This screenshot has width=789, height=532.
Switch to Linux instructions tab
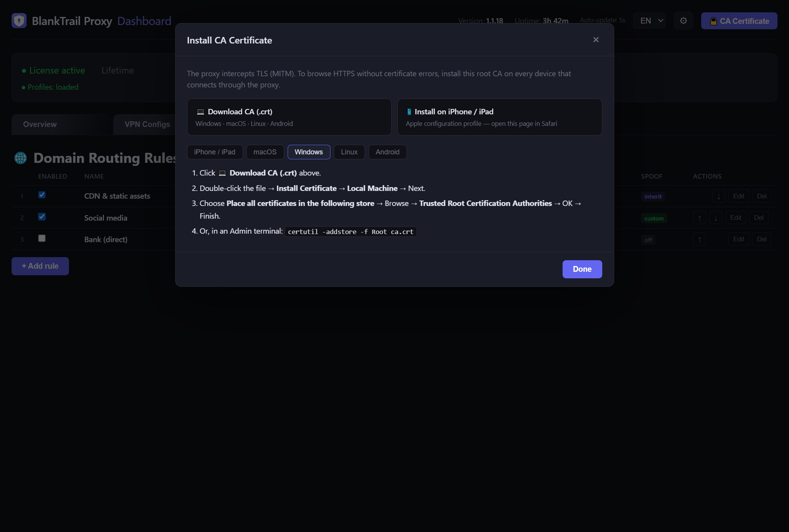point(349,152)
